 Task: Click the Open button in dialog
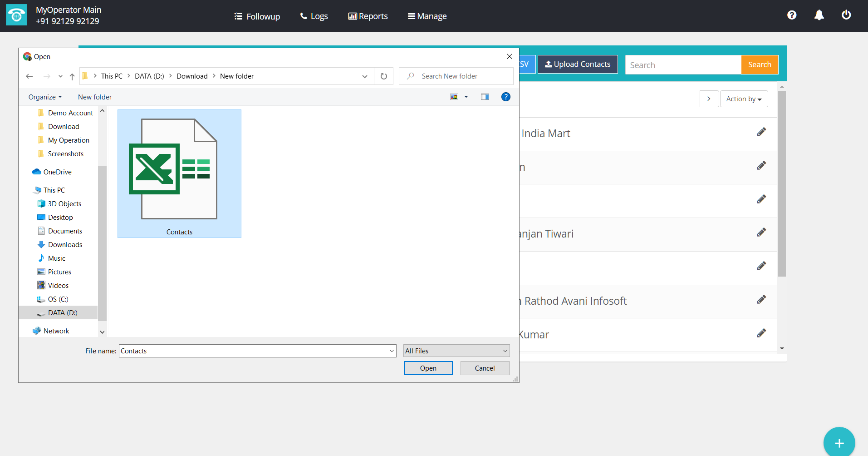(428, 368)
